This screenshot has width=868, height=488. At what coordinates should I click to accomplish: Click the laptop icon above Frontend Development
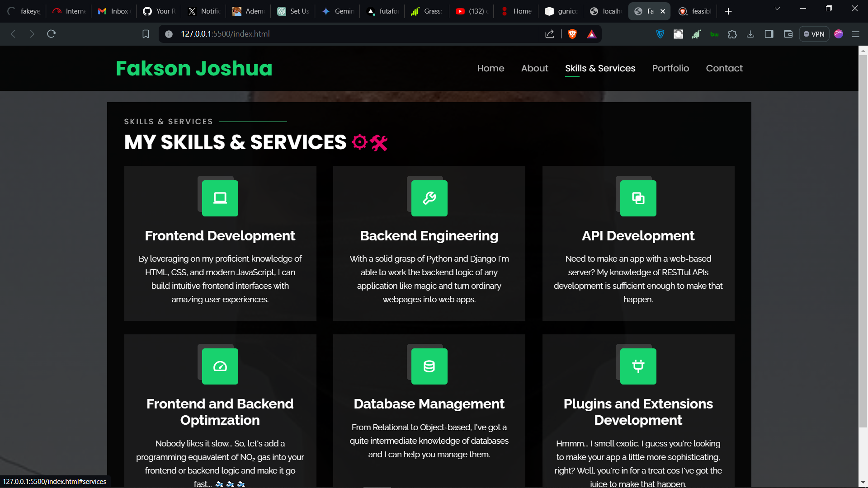point(220,198)
